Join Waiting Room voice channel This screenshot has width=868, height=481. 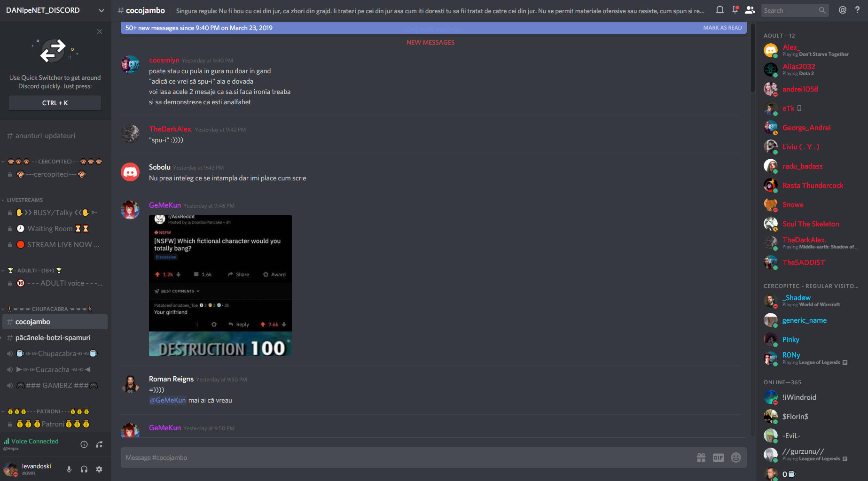[x=55, y=229]
